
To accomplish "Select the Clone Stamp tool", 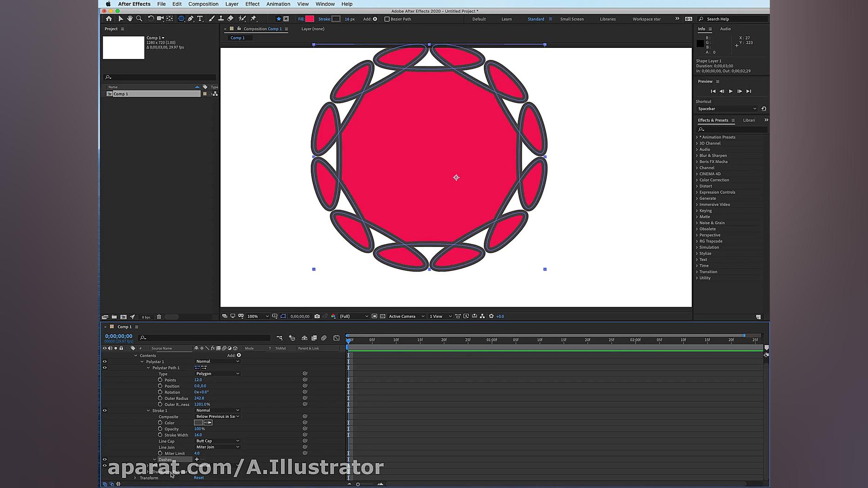I will coord(221,19).
